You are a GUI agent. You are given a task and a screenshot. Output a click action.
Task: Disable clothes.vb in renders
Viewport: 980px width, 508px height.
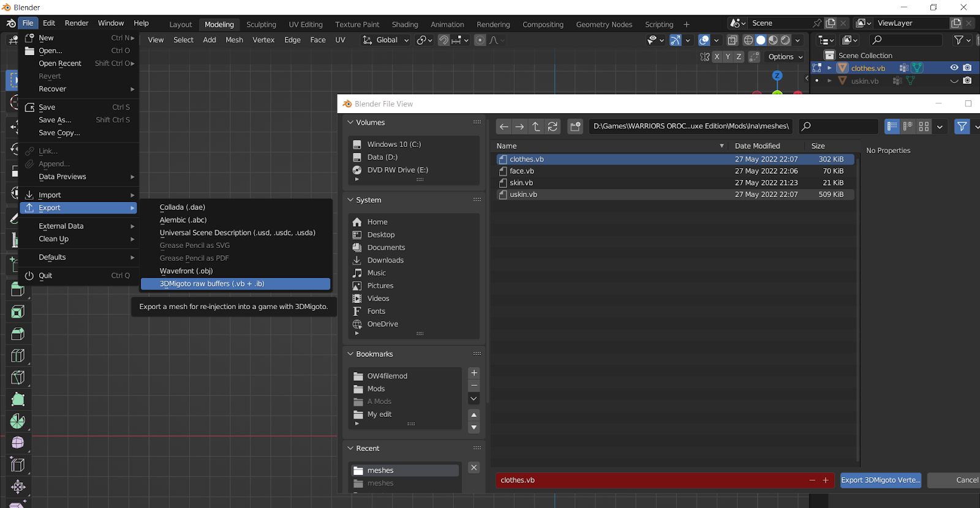(x=967, y=68)
